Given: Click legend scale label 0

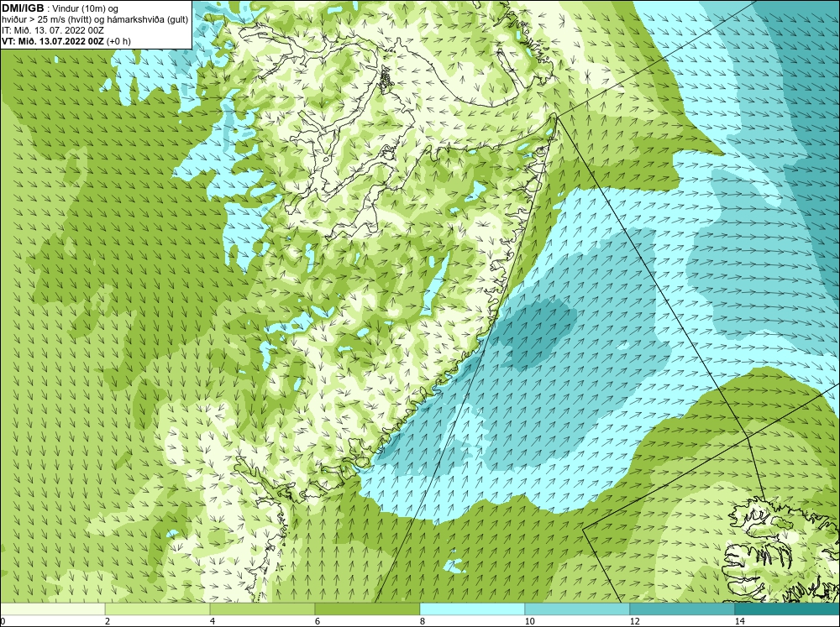Looking at the screenshot, I should pos(3,621).
